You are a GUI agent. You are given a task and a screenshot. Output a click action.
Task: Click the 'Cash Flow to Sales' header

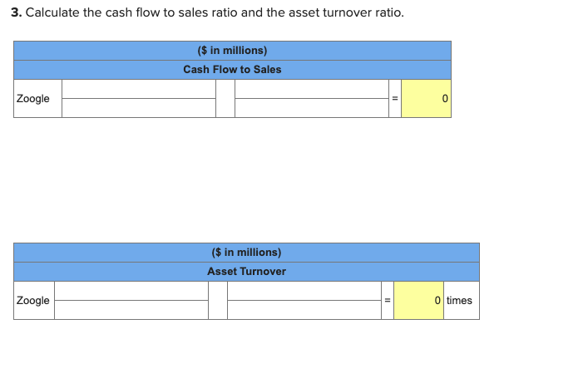coord(232,70)
